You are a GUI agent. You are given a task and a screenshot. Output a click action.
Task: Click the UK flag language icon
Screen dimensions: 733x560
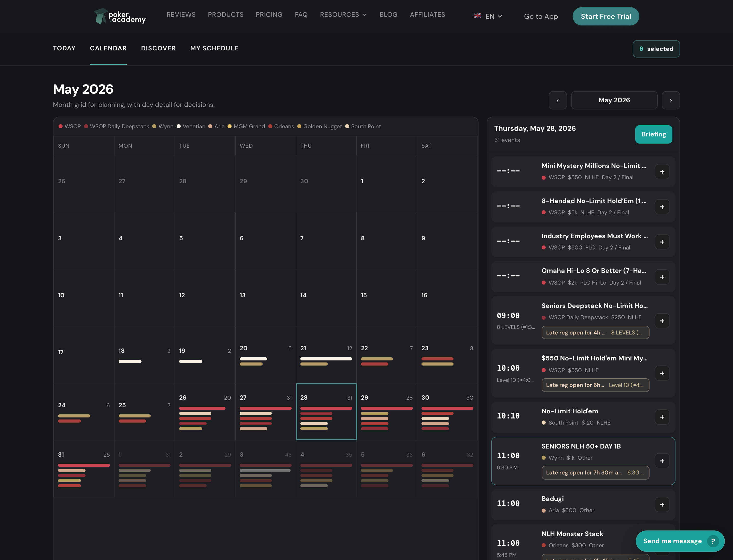(x=477, y=16)
